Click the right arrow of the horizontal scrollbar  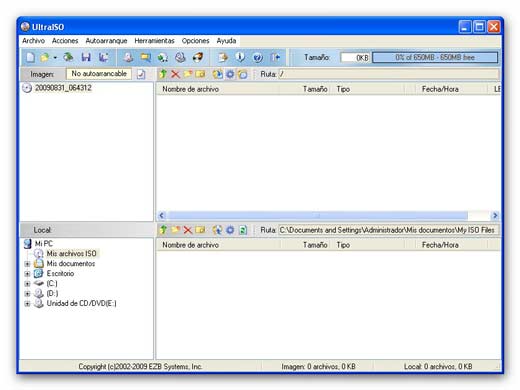[495, 216]
